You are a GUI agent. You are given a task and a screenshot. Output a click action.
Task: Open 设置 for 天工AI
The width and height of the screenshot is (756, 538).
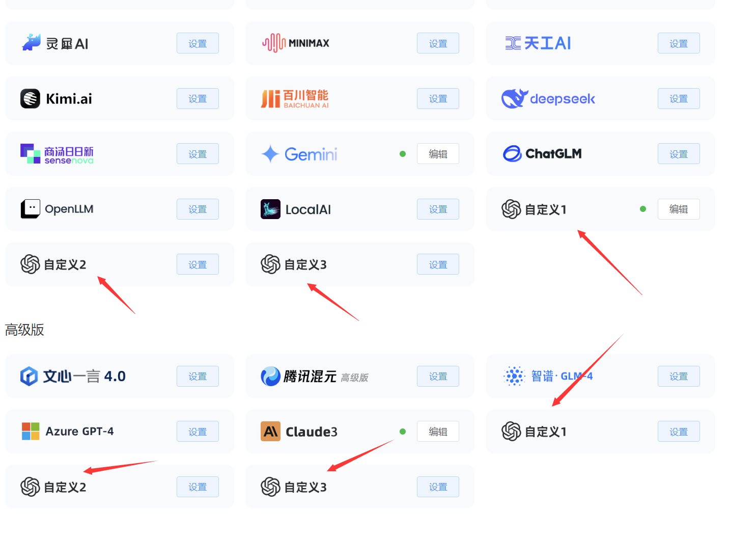tap(679, 43)
